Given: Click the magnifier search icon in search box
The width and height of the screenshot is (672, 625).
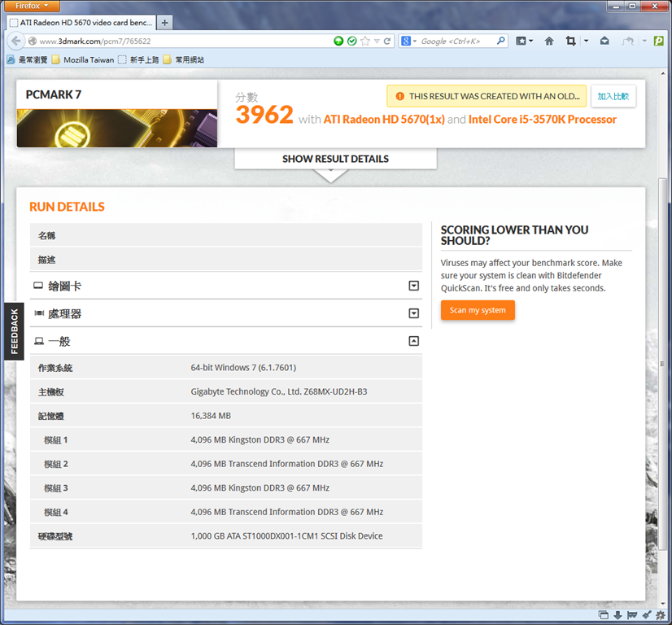Looking at the screenshot, I should pyautogui.click(x=500, y=41).
